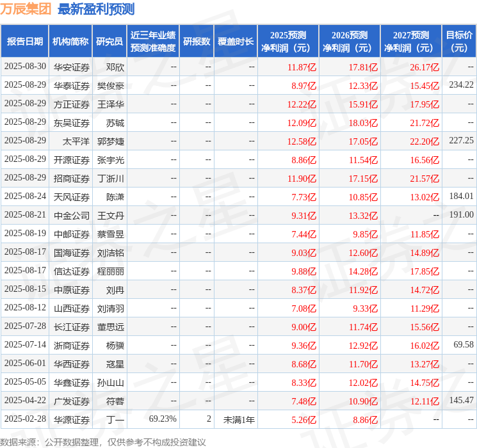This screenshot has width=477, height=448.
Task: Click target price 145.47
Action: [461, 400]
